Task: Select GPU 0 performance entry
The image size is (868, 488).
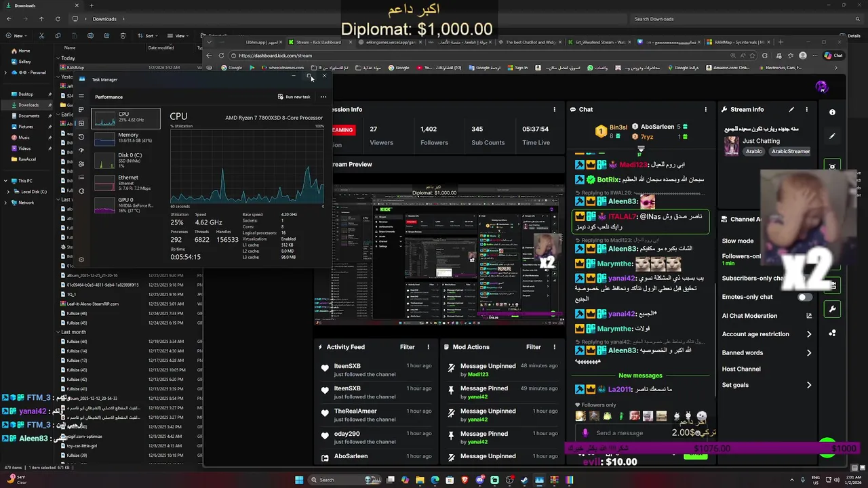Action: pyautogui.click(x=126, y=205)
